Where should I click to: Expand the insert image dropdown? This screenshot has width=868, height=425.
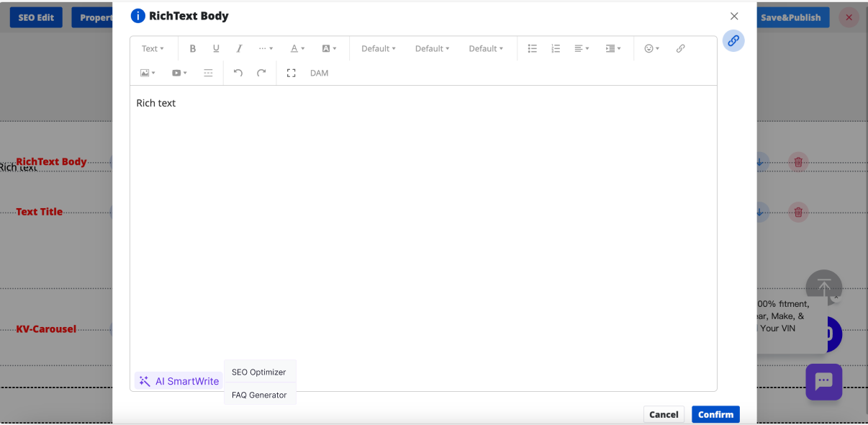(148, 73)
